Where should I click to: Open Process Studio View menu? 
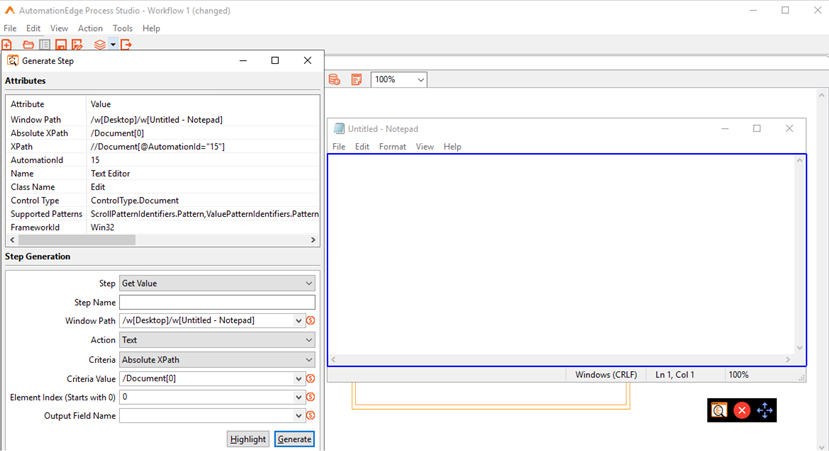pyautogui.click(x=59, y=29)
